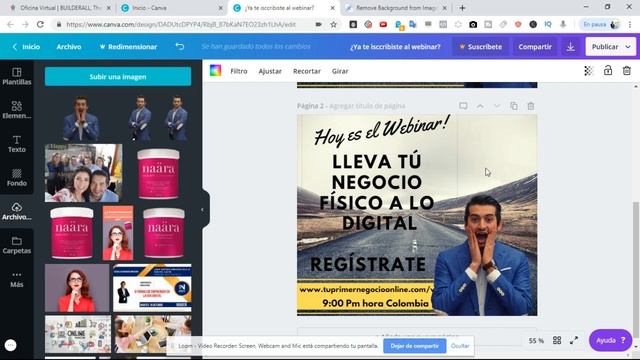Open the Ajustar options

[270, 71]
